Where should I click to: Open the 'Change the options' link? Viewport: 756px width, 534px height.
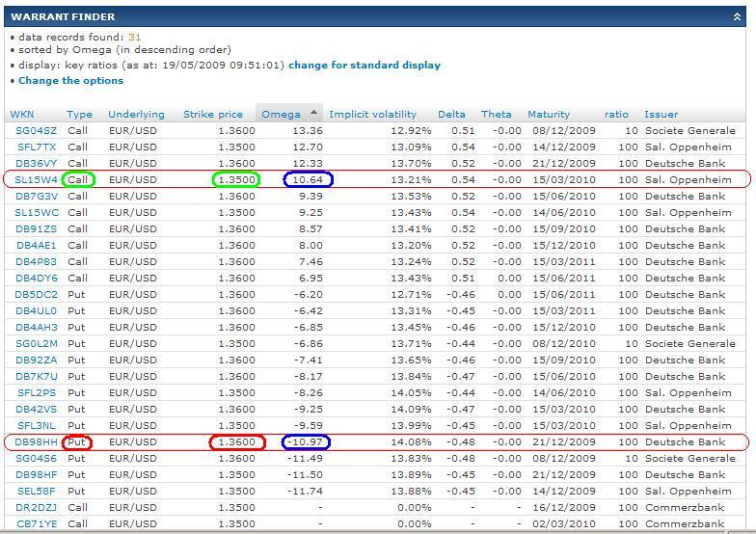[70, 81]
